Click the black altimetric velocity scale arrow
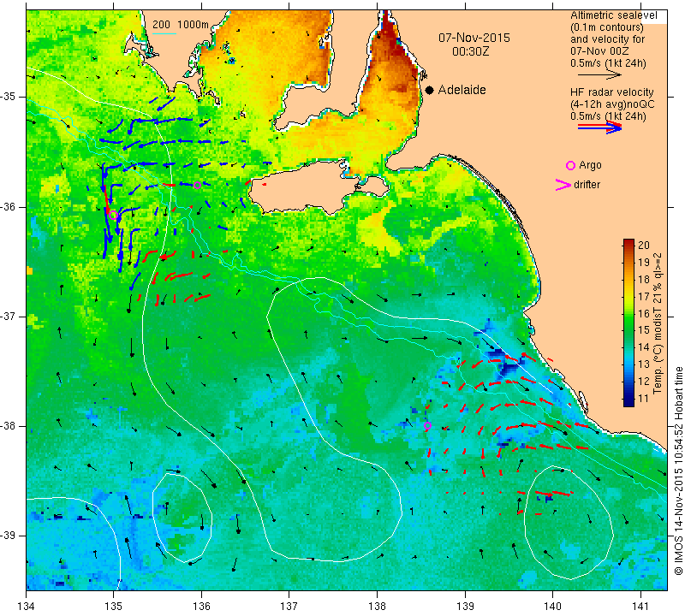Viewport: 685px width, 616px height. click(x=599, y=75)
